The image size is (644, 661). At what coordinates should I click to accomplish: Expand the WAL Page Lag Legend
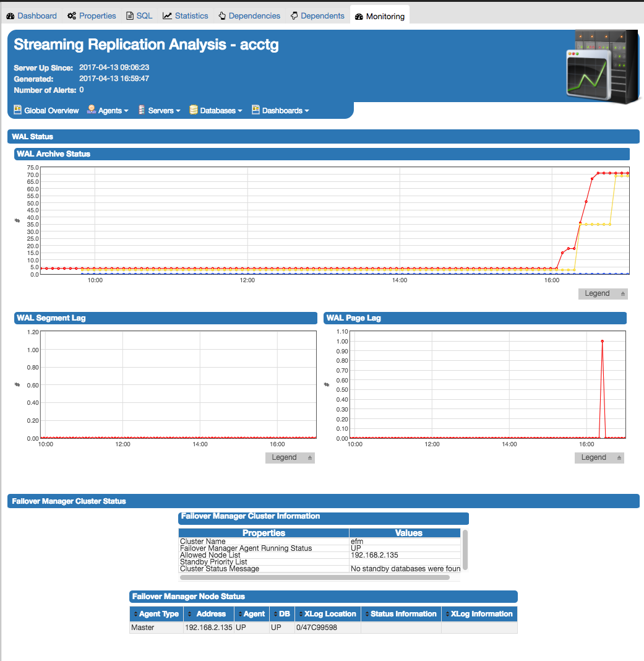click(599, 457)
